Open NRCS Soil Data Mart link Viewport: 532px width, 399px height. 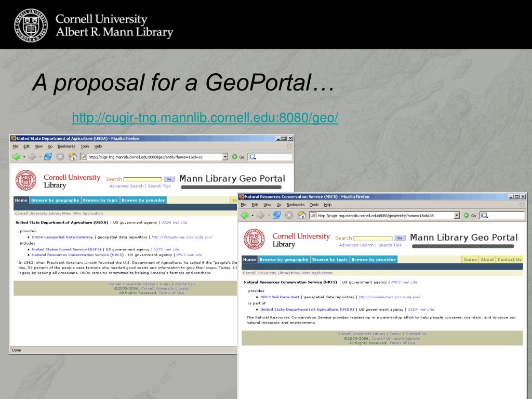[280, 297]
